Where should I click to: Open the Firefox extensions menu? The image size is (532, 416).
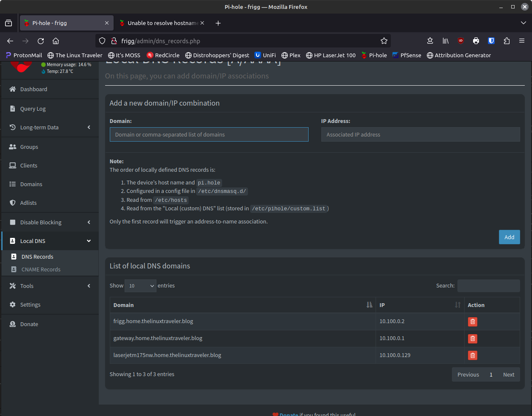(x=507, y=41)
